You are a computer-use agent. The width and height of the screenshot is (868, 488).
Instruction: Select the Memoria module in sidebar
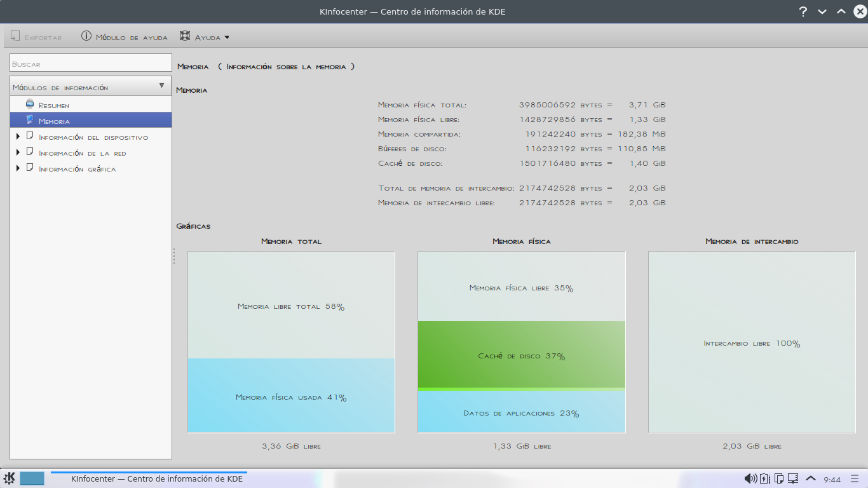click(x=54, y=121)
